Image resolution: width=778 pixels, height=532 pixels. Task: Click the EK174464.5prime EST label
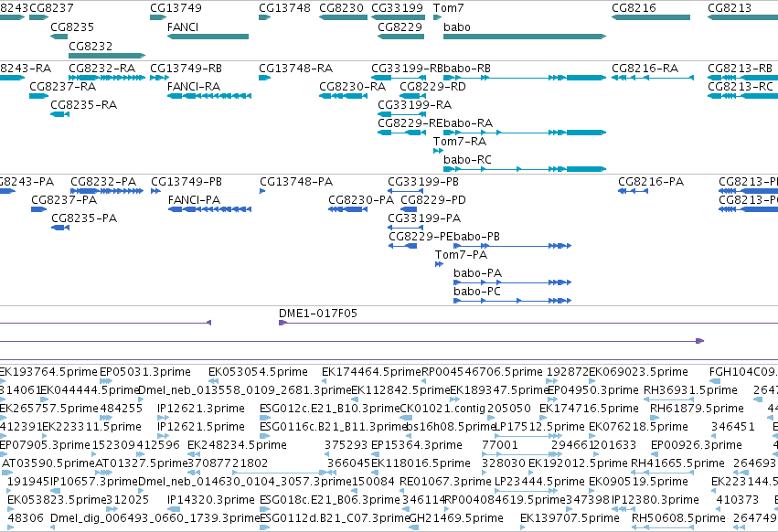(x=371, y=372)
